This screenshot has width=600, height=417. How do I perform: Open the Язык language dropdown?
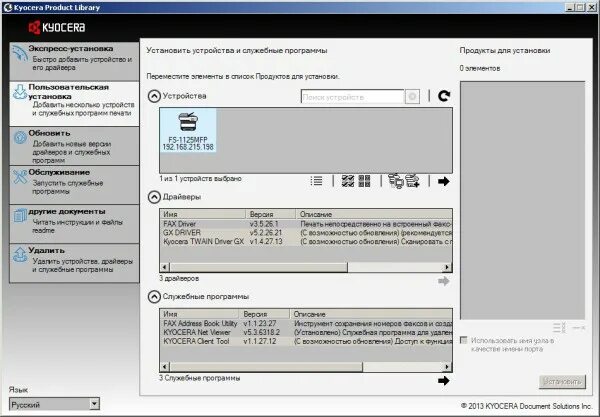54,404
